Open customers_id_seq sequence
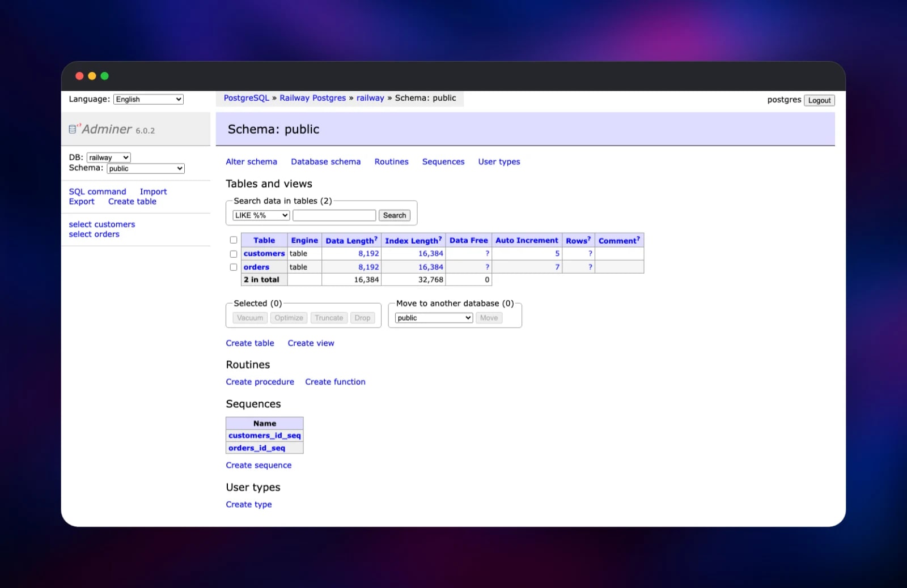The width and height of the screenshot is (907, 588). coord(265,436)
